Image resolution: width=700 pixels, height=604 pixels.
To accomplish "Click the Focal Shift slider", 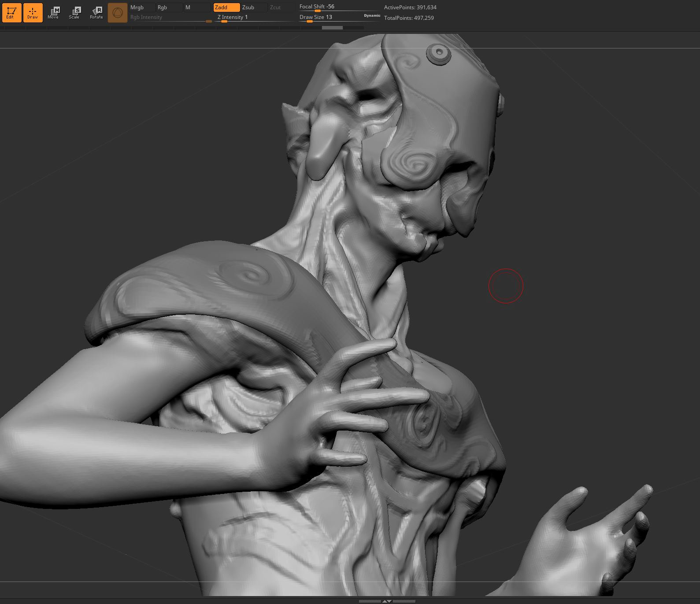I will point(338,7).
